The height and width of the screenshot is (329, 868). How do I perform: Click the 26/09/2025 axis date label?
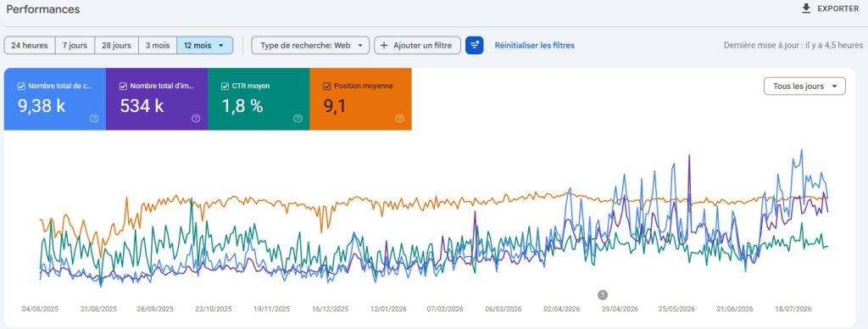click(x=155, y=309)
